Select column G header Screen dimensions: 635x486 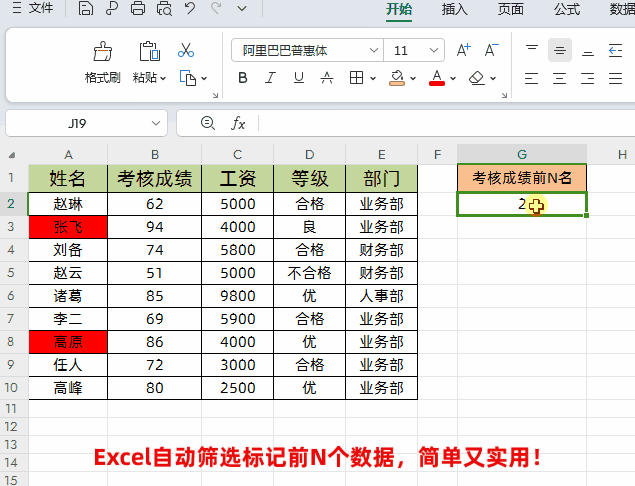[x=522, y=154]
